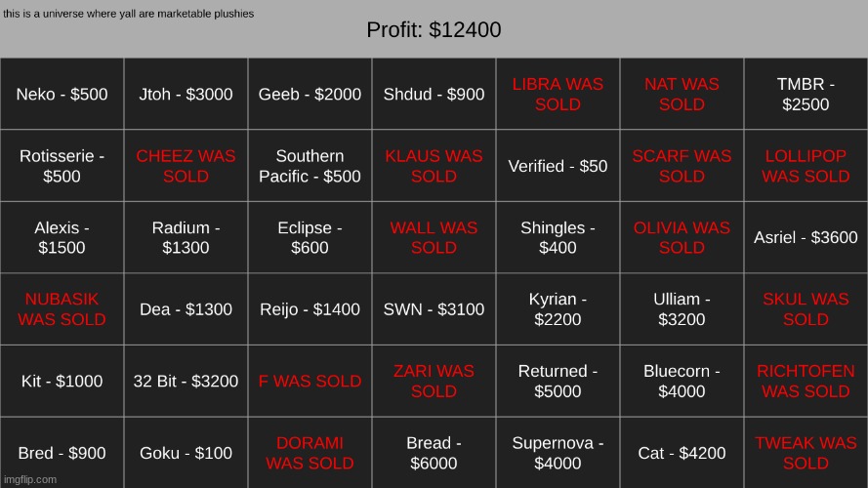Click the Supernova - $4000 cell

(x=558, y=453)
